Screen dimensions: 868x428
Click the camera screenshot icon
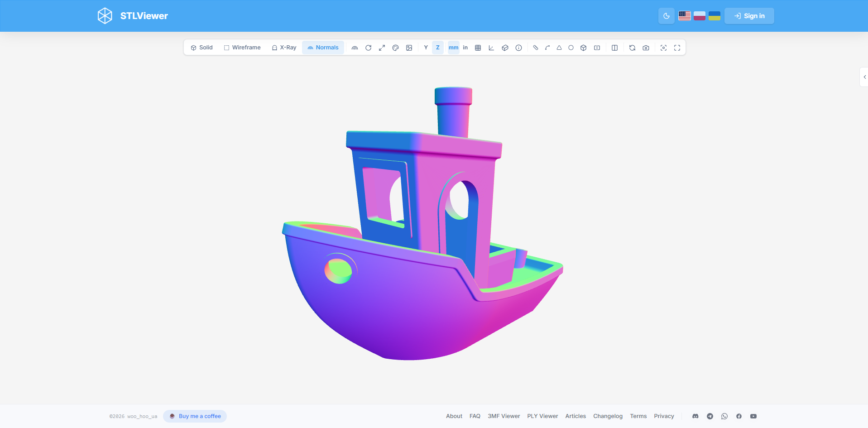pyautogui.click(x=646, y=48)
